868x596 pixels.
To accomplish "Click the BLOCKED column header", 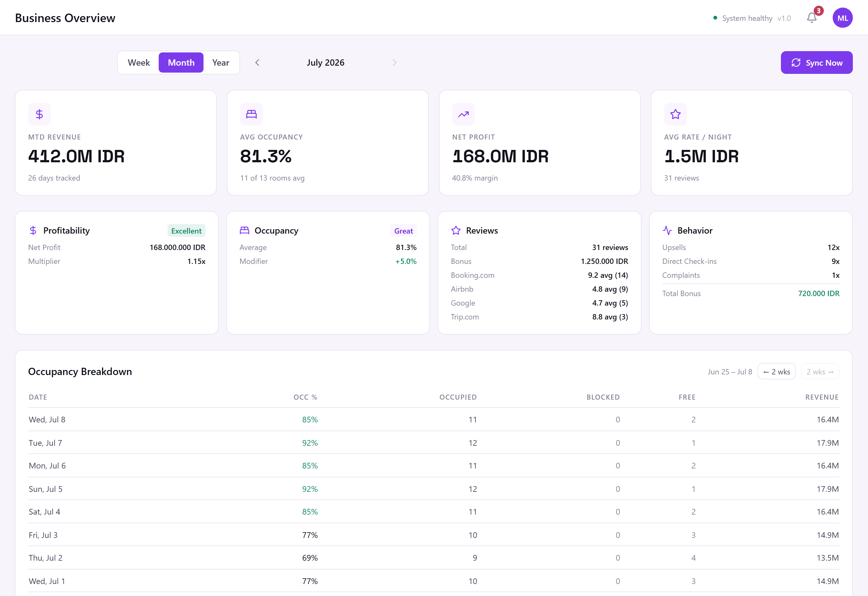I will tap(603, 397).
